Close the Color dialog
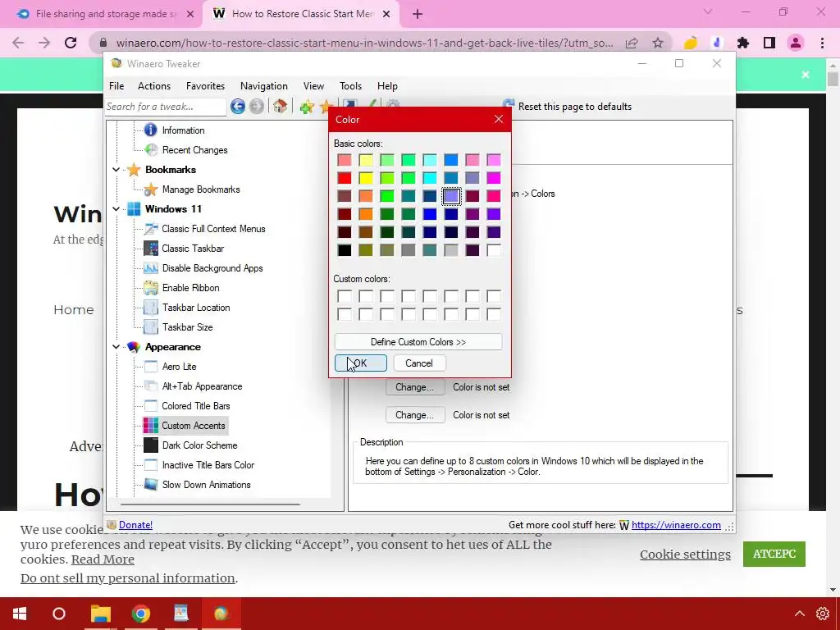 tap(499, 119)
